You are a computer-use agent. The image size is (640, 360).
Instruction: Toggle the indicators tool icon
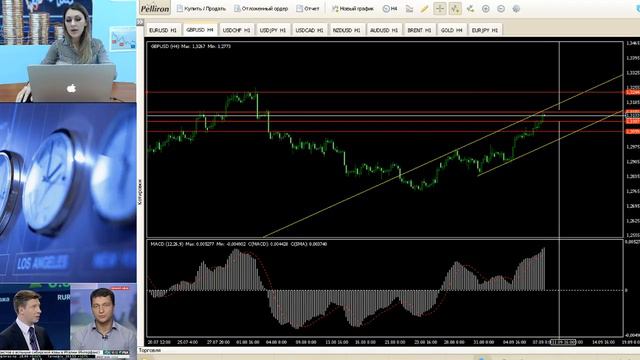pos(455,8)
